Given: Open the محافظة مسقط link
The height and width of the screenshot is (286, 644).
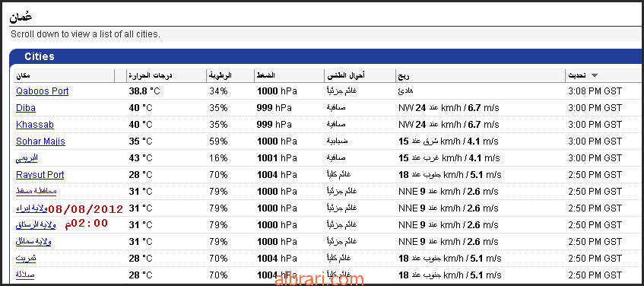Looking at the screenshot, I should coord(36,191).
